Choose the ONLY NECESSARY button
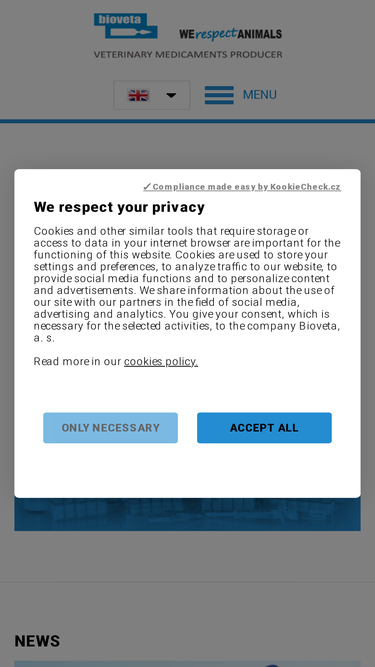375x667 pixels. coord(111,428)
